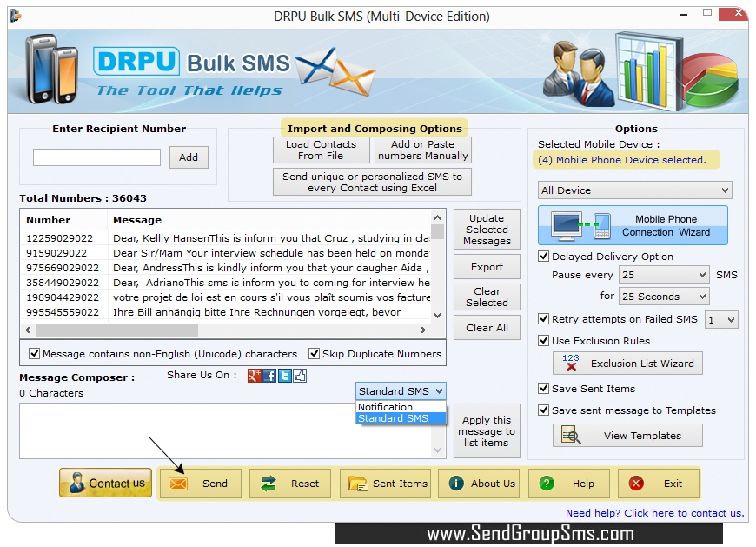Click the 123 exclusion list icon
The image size is (756, 547).
point(571,363)
